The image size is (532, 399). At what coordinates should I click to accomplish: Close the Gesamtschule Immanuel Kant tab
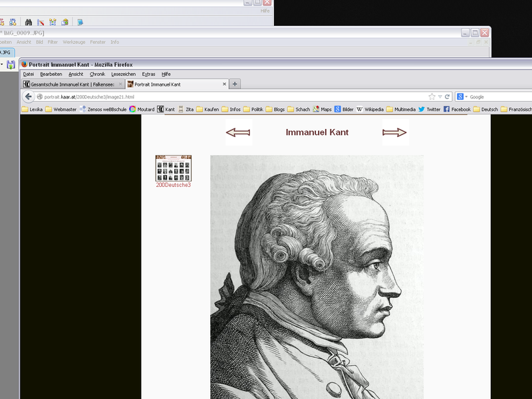click(x=120, y=84)
